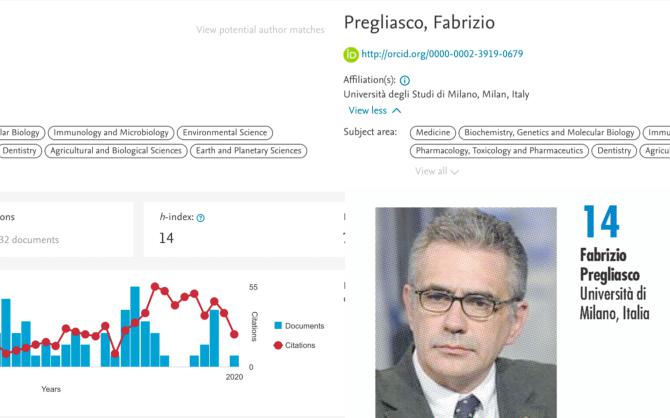Click the highest red citation point

pyautogui.click(x=155, y=286)
